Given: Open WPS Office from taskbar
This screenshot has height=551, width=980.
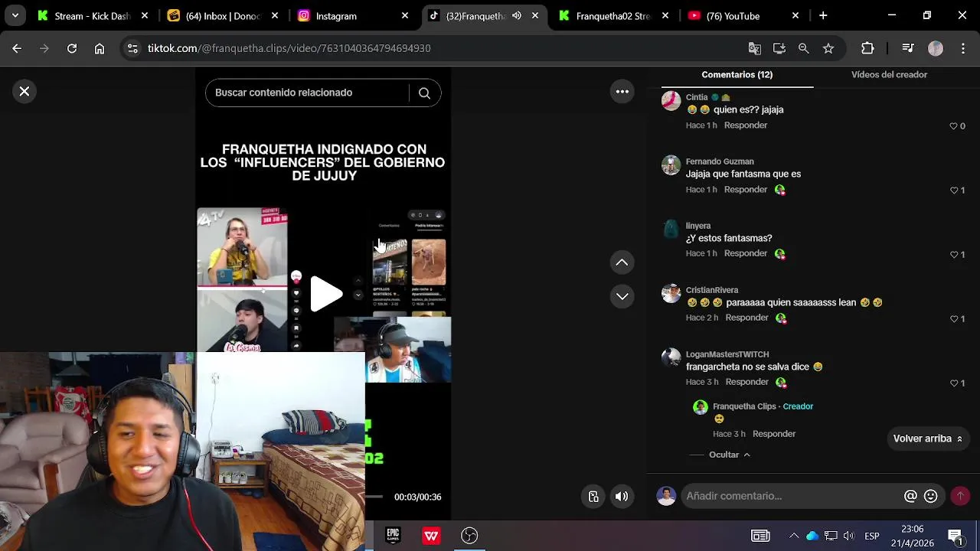Looking at the screenshot, I should 431,536.
